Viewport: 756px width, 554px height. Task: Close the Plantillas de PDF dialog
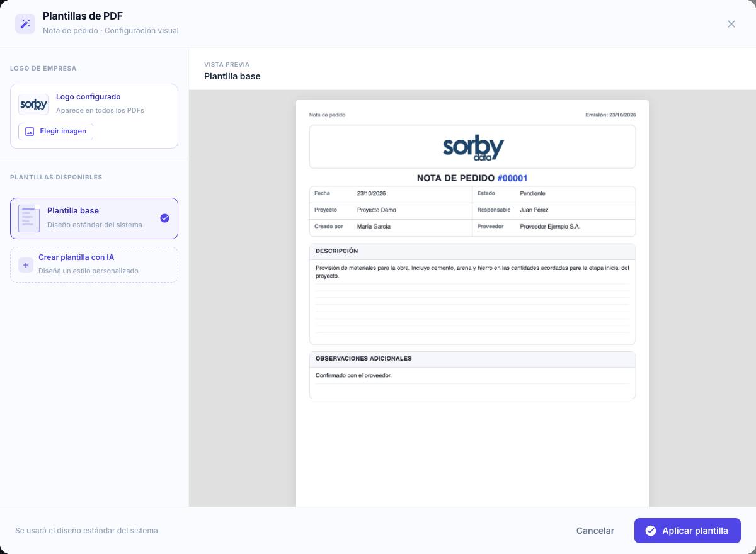point(731,24)
